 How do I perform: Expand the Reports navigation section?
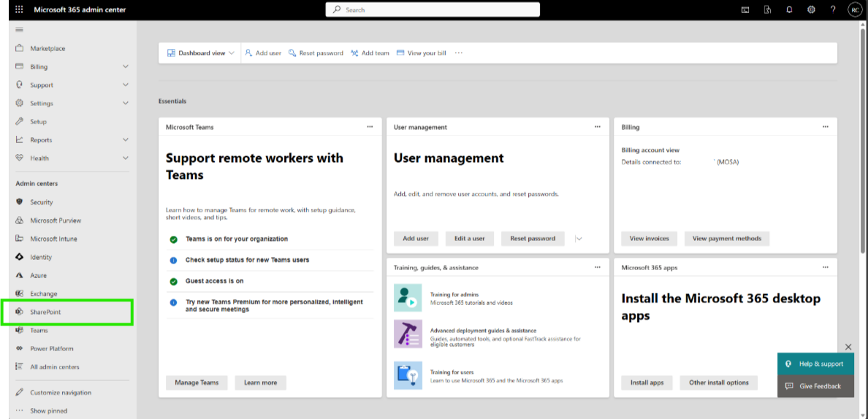126,139
